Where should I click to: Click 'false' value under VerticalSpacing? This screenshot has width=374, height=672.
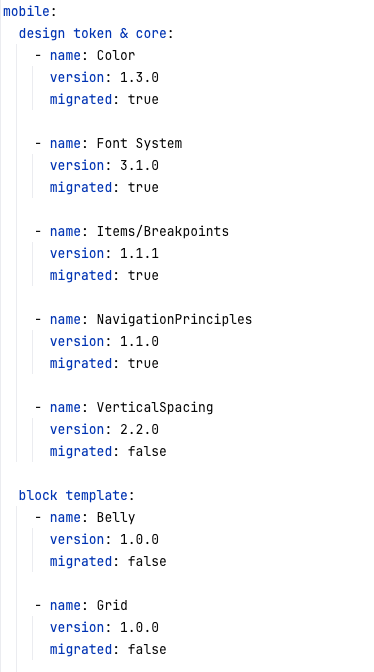pyautogui.click(x=147, y=451)
